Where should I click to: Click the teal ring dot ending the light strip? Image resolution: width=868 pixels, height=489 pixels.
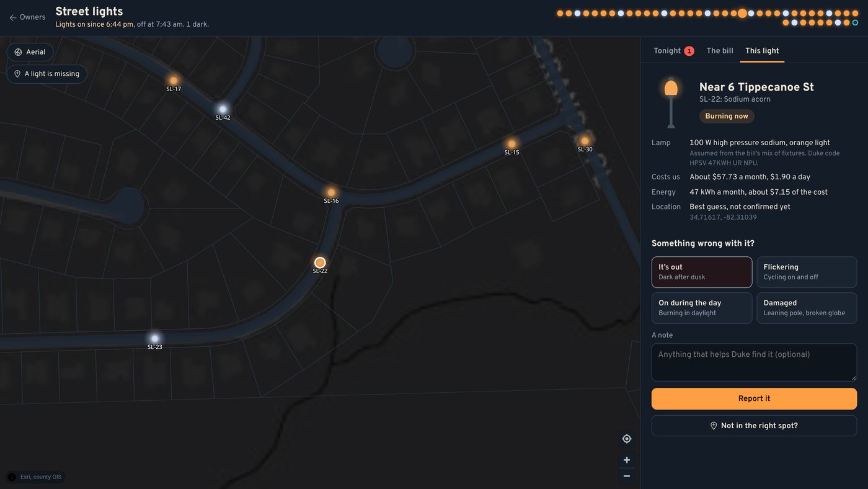(855, 23)
